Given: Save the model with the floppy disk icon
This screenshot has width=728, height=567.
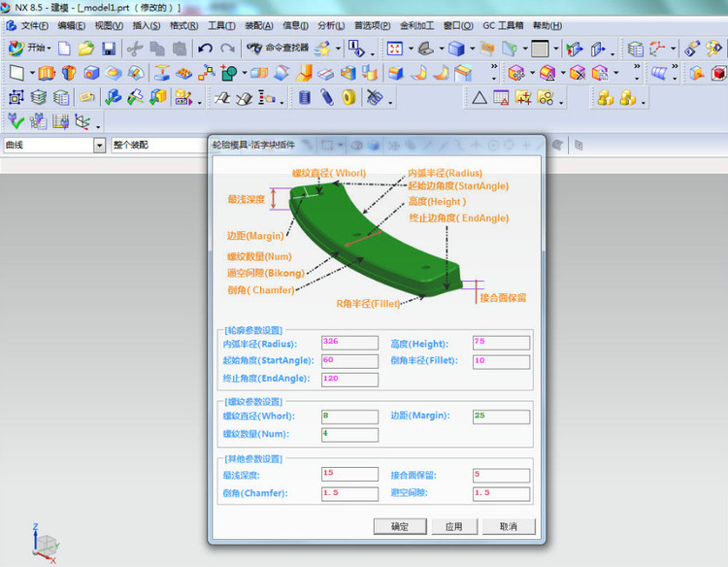Looking at the screenshot, I should pos(109,48).
